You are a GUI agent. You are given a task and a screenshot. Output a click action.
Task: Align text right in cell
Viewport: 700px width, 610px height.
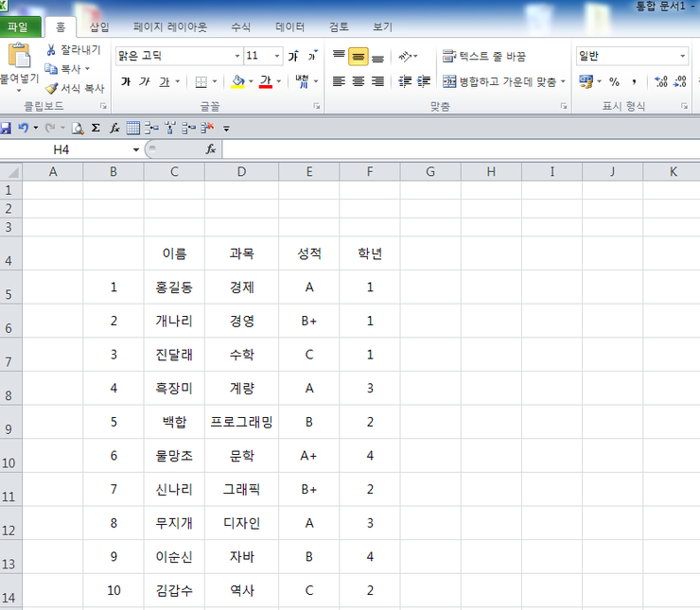point(377,81)
